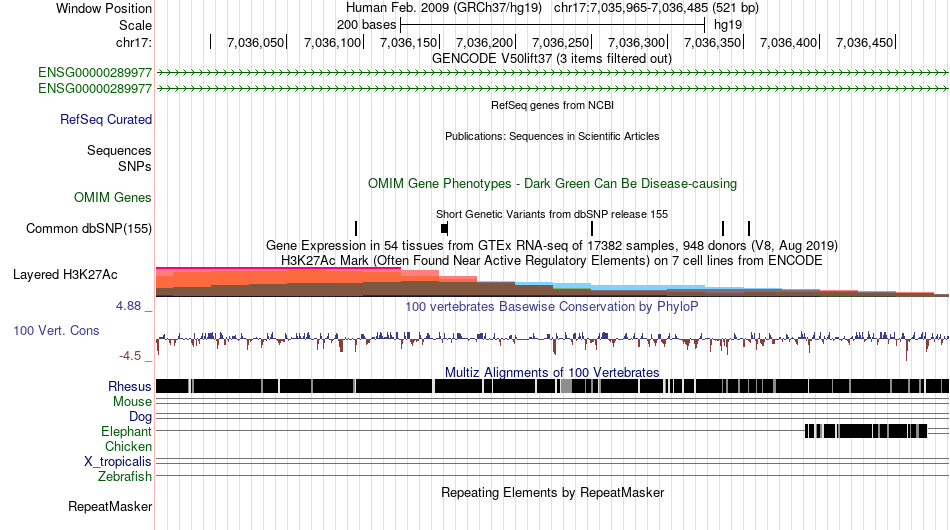Image resolution: width=950 pixels, height=530 pixels.
Task: Click the GTEx Gene Expression track title
Action: 552,246
